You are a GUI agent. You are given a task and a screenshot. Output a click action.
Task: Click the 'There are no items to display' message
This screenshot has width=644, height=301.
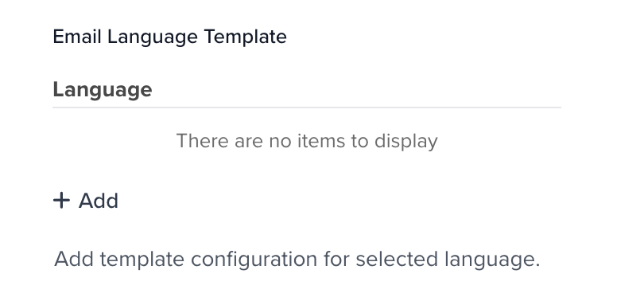[x=307, y=141]
